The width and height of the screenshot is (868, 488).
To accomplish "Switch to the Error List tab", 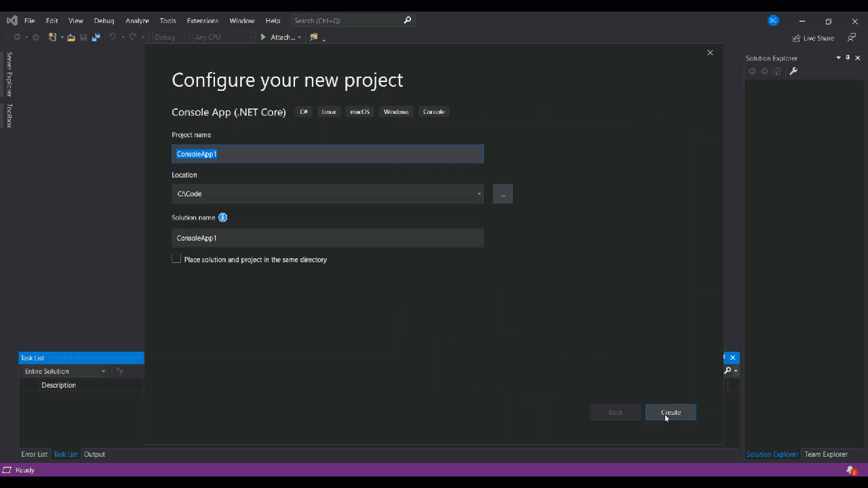I will pyautogui.click(x=35, y=454).
